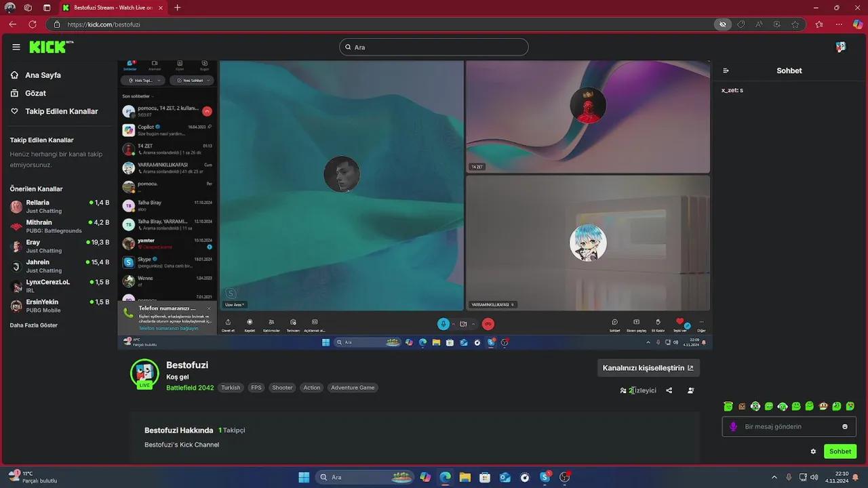Collapse the Sohbet chat panel

(x=726, y=70)
